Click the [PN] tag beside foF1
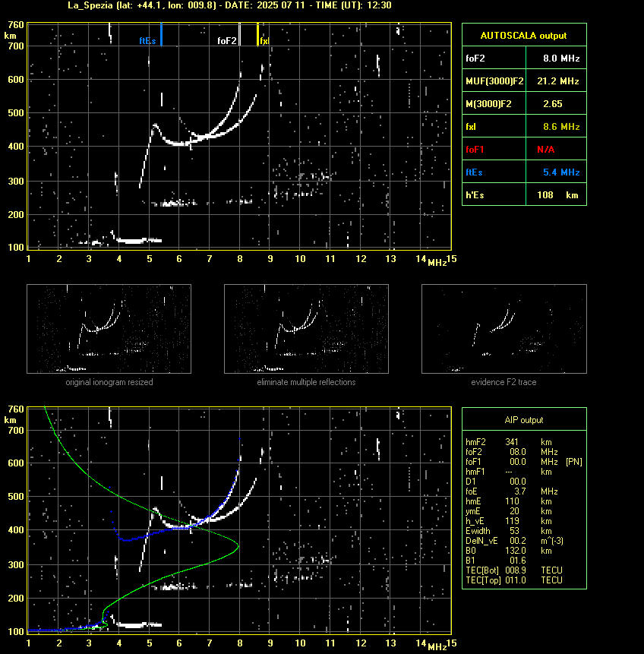644x654 pixels. (574, 462)
